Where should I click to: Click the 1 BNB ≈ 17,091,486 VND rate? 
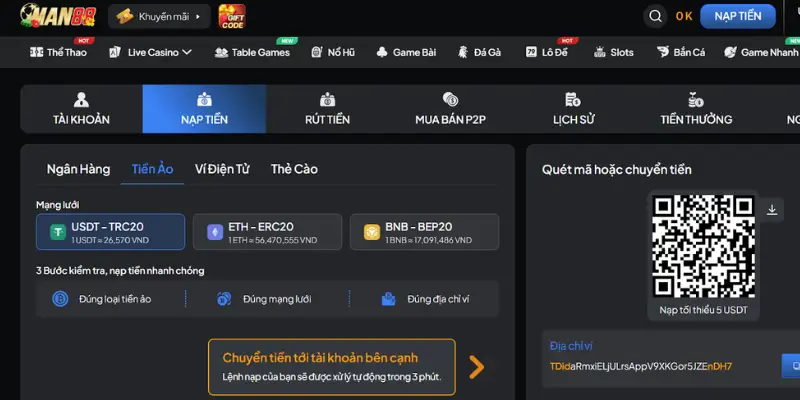coord(429,240)
